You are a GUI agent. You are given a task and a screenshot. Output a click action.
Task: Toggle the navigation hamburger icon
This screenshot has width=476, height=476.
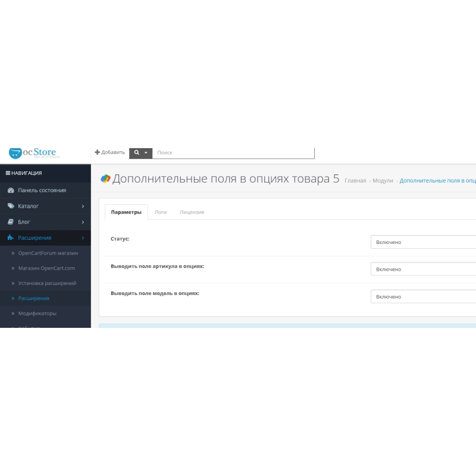(x=8, y=173)
